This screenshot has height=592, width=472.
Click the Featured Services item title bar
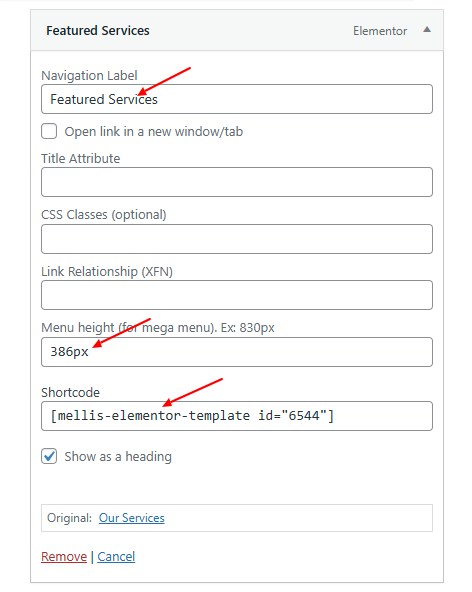click(237, 30)
